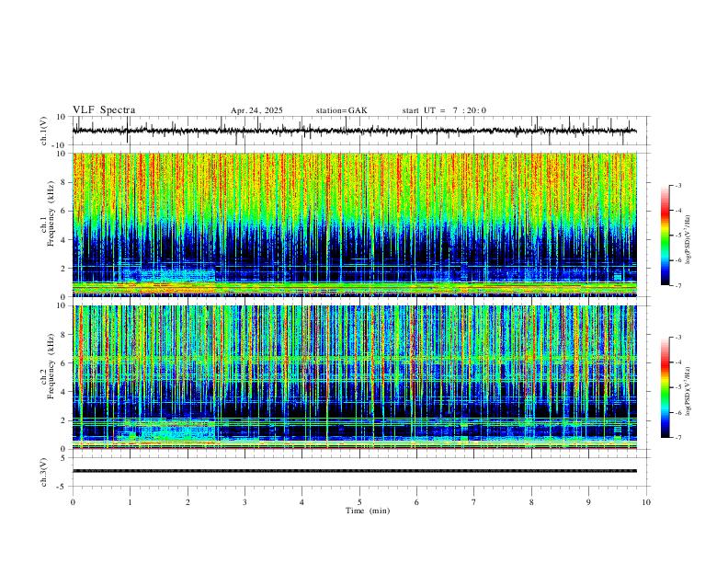Click time axis tick label '3'

point(245,502)
